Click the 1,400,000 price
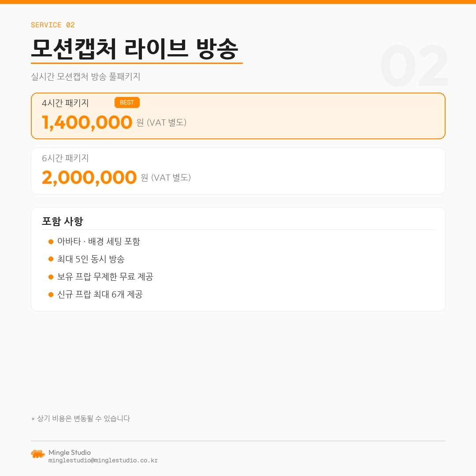Image resolution: width=476 pixels, height=476 pixels. 87,123
